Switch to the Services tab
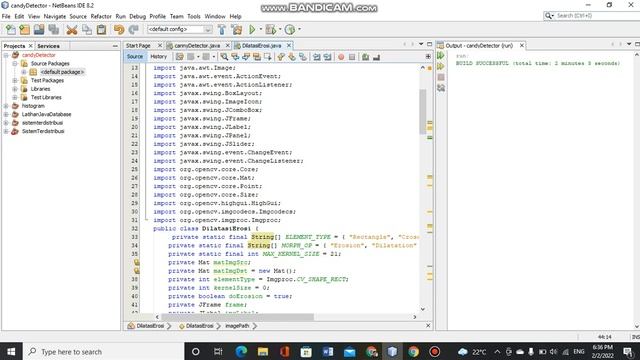The image size is (640, 360). pos(49,46)
